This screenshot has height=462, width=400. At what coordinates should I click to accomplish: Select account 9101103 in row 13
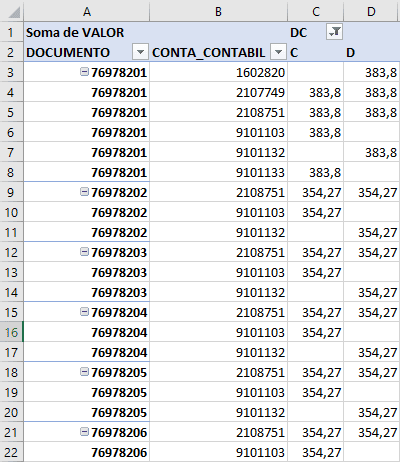(x=218, y=272)
